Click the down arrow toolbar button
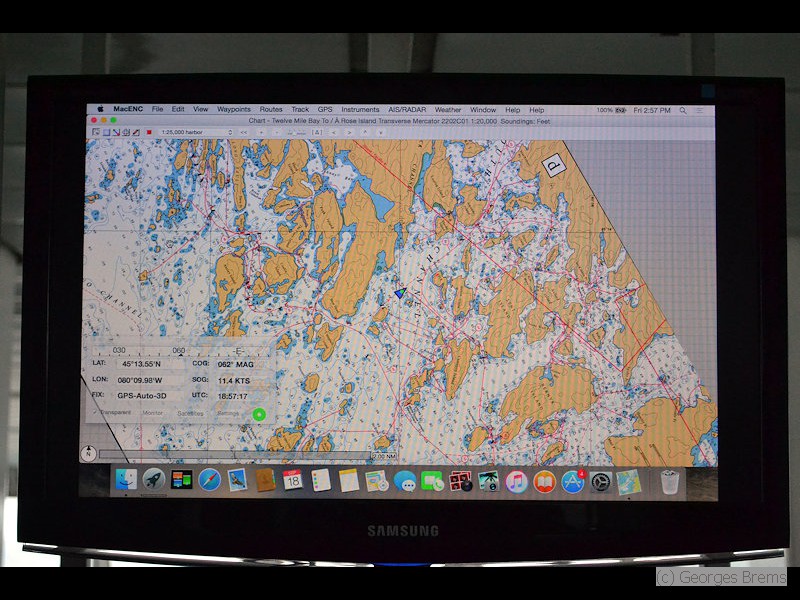 [x=381, y=133]
